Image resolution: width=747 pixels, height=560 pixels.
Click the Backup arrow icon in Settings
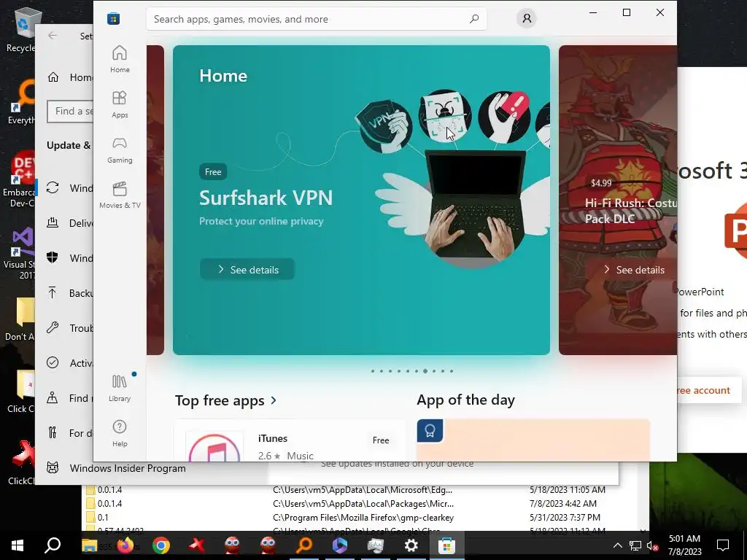tap(53, 292)
